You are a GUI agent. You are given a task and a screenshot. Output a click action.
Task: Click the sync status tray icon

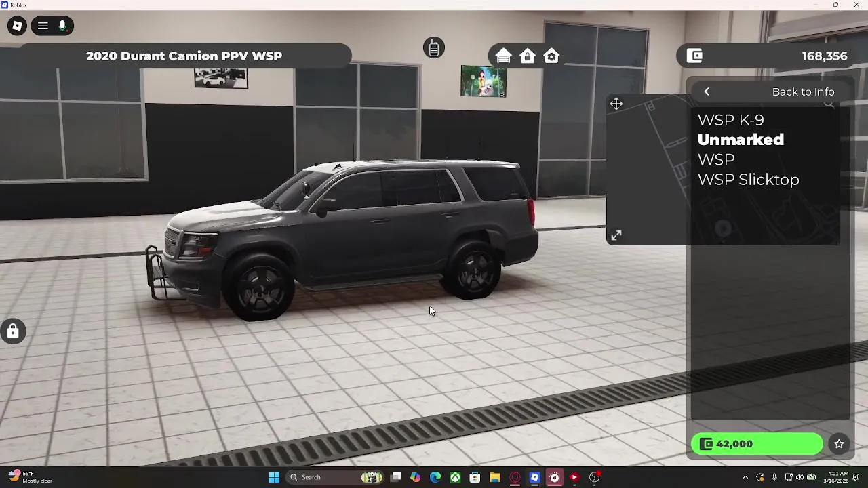pos(759,477)
